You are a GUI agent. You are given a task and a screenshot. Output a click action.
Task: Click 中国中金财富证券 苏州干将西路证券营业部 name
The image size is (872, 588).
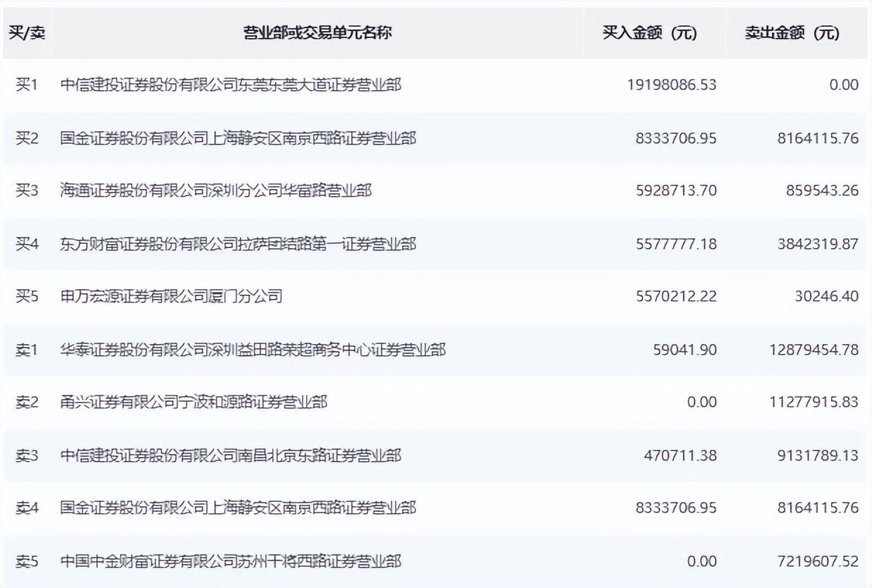231,561
